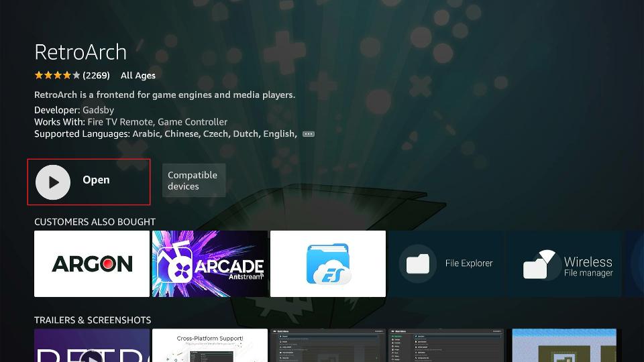The image size is (644, 362).
Task: Click the All Ages rating label
Action: (138, 76)
